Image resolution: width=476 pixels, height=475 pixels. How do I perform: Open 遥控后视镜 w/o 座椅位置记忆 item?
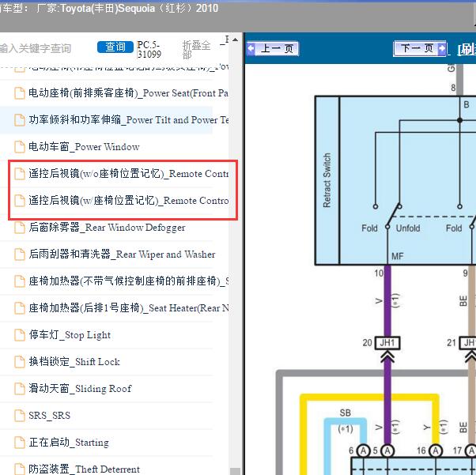coord(128,174)
